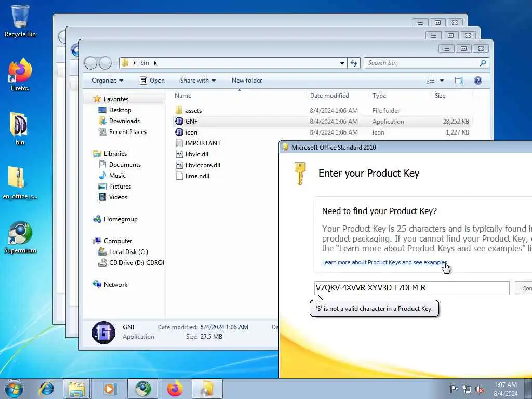Open the Pictures library
The height and width of the screenshot is (399, 532).
click(x=120, y=187)
